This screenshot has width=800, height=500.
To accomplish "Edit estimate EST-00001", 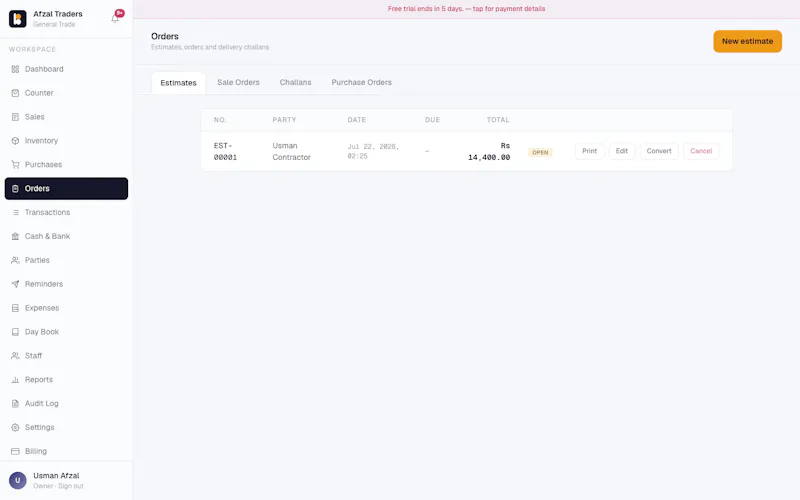I will [x=621, y=151].
